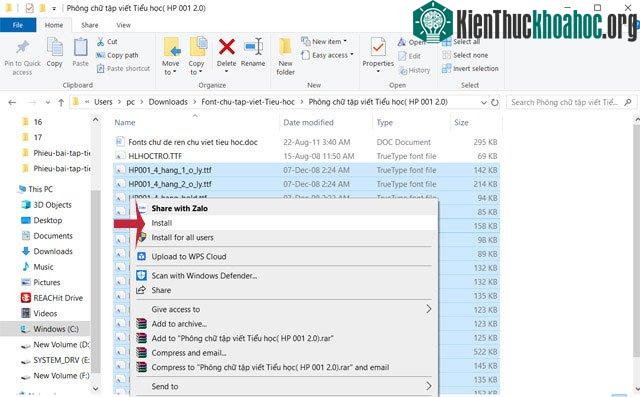Sort by Type column header

pos(384,122)
